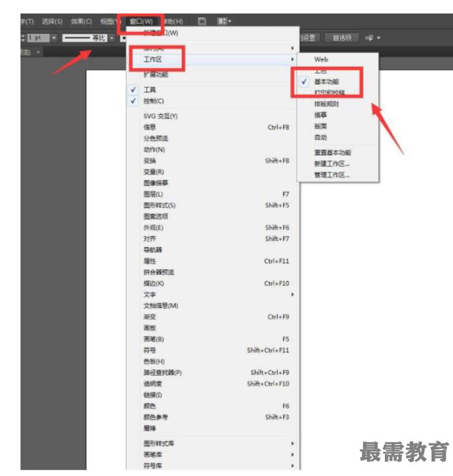
Task: Open the Arrange Documents layout icon
Action: coord(222,21)
